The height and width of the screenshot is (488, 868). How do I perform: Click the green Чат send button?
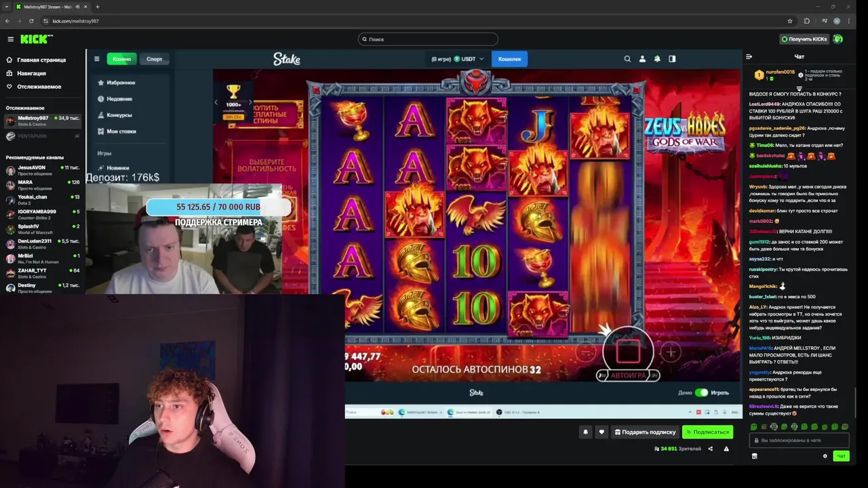point(841,456)
